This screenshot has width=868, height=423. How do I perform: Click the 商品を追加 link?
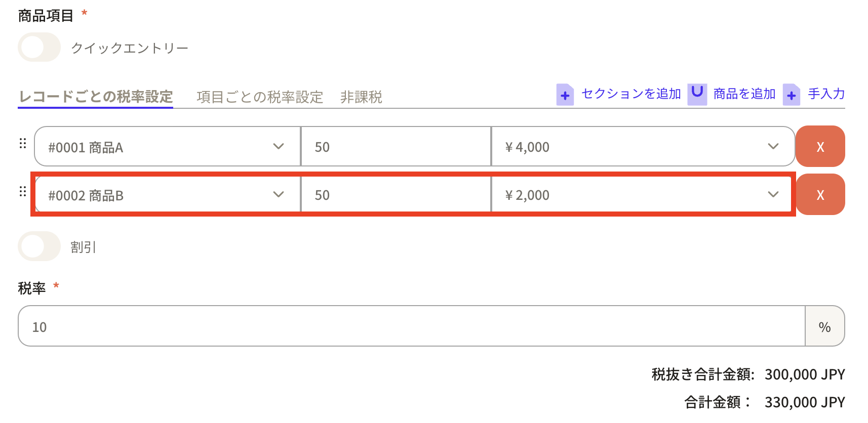coord(744,94)
